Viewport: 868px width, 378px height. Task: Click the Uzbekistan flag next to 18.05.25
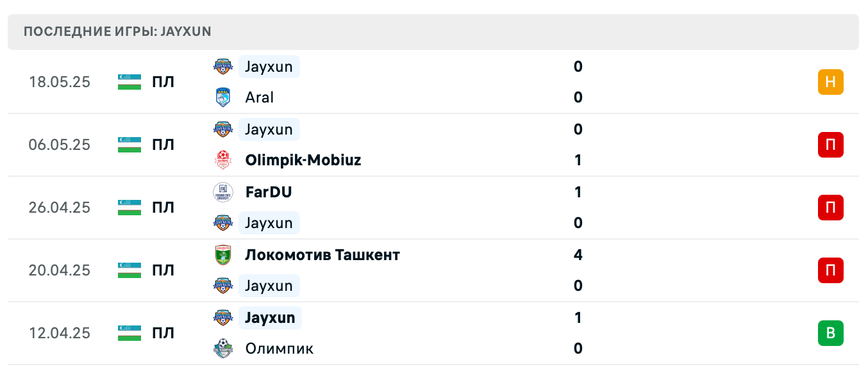128,81
